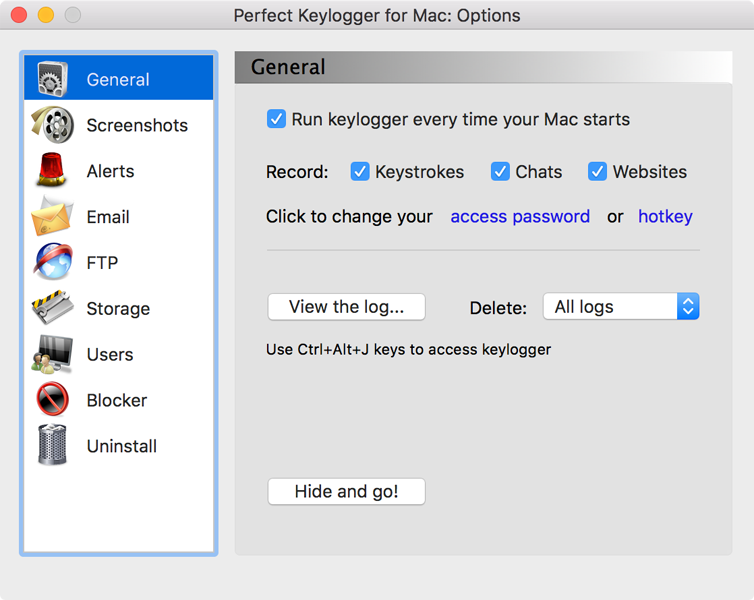Turn off the Websites recording checkbox

597,171
